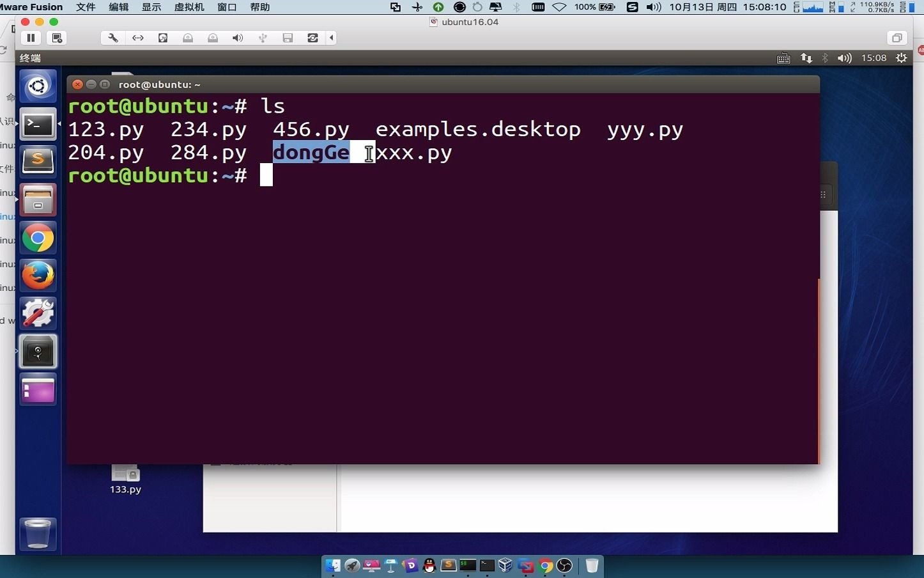This screenshot has width=924, height=578.
Task: Click the file name 456.py in terminal
Action: pos(311,130)
